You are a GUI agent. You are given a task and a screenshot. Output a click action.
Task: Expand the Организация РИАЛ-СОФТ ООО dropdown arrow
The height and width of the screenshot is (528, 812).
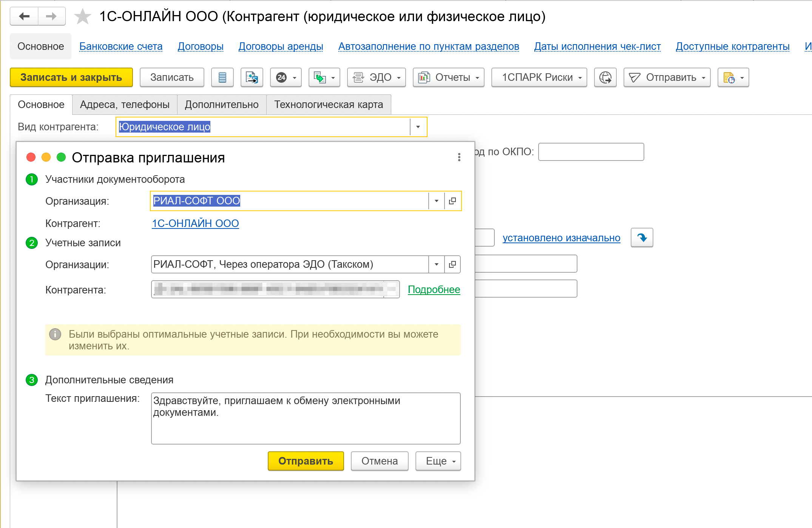pyautogui.click(x=437, y=201)
